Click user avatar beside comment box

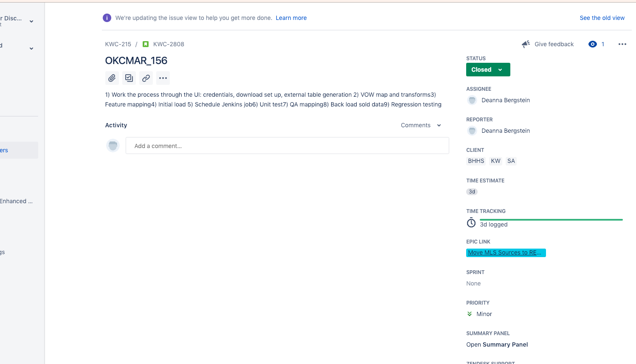tap(113, 146)
